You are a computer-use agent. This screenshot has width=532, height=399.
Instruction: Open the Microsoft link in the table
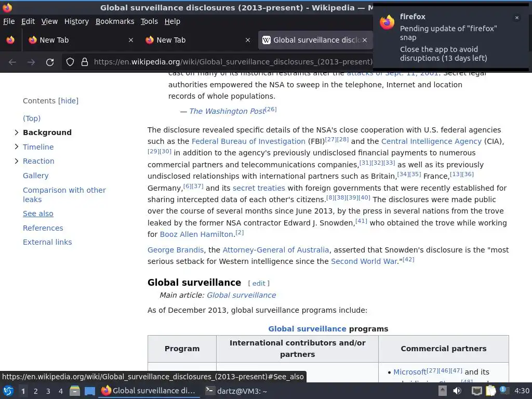[409, 372]
